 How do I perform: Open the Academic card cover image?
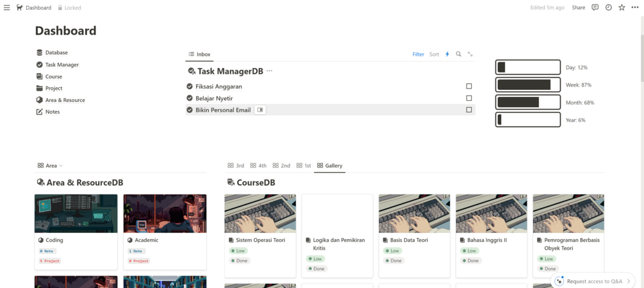(165, 214)
